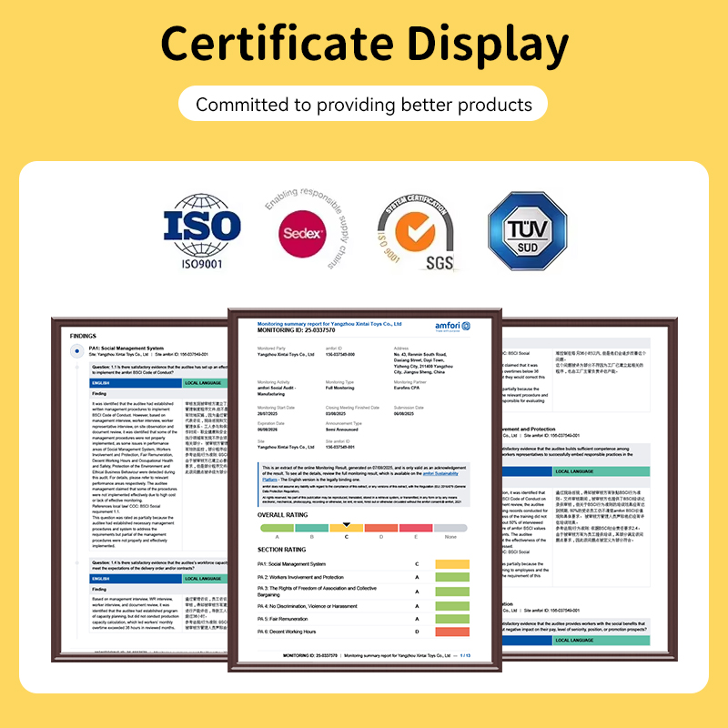Open the left Findings certificate frame
Image resolution: width=728 pixels, height=728 pixels.
coord(140,490)
